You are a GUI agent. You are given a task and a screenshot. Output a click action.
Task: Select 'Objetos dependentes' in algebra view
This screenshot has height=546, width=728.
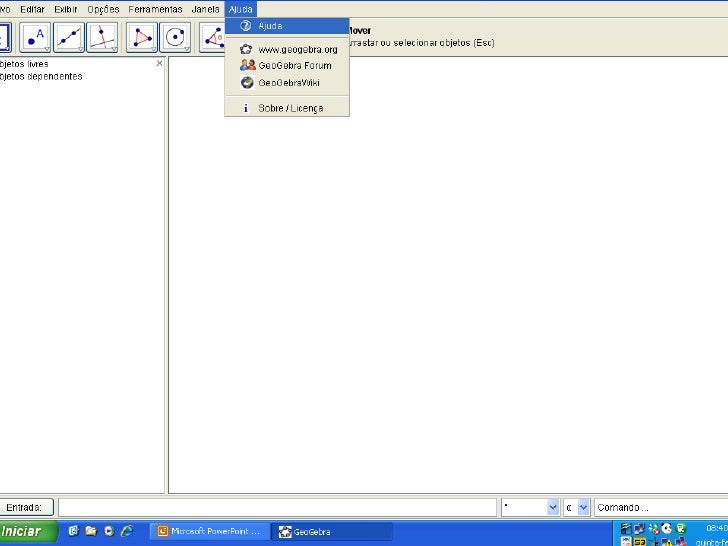(41, 77)
